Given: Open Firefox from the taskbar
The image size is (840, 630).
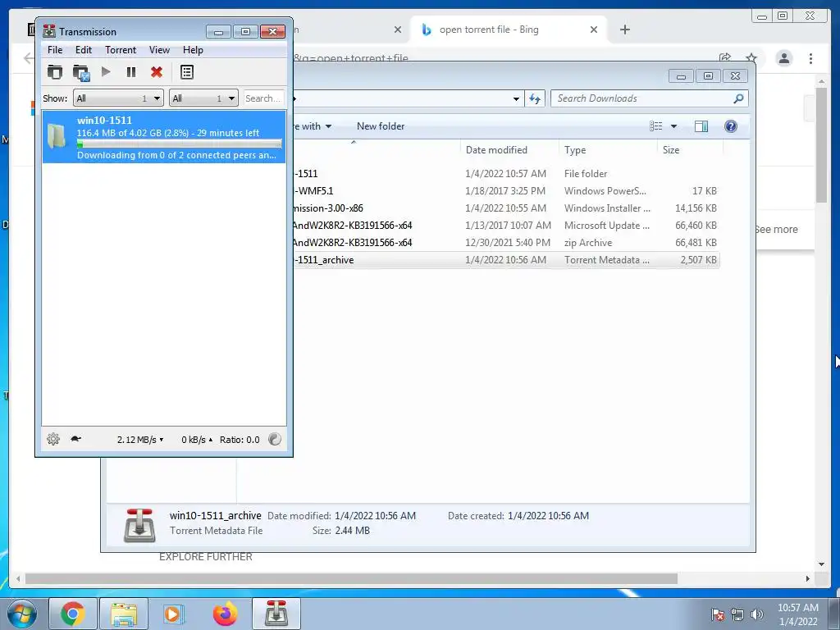Looking at the screenshot, I should (225, 614).
